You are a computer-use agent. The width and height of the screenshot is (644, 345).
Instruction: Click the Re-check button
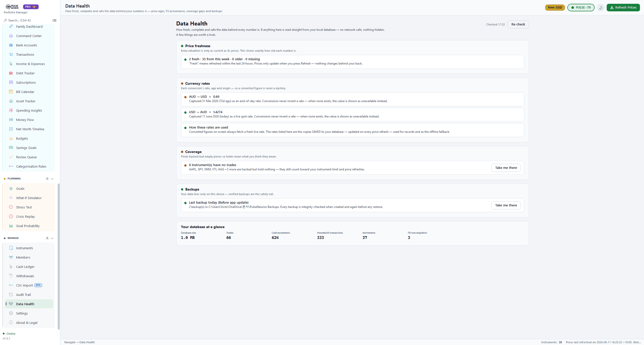518,24
